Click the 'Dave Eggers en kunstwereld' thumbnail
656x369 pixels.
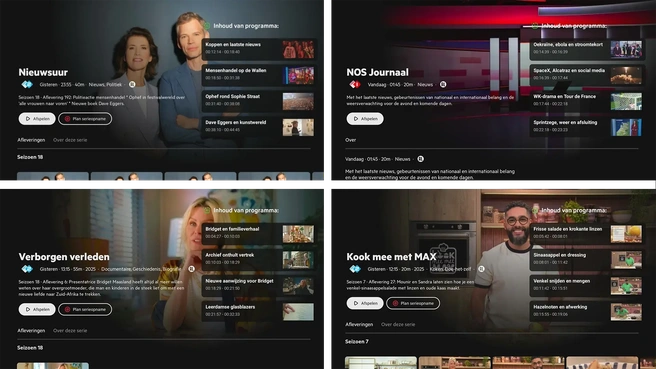(x=298, y=127)
